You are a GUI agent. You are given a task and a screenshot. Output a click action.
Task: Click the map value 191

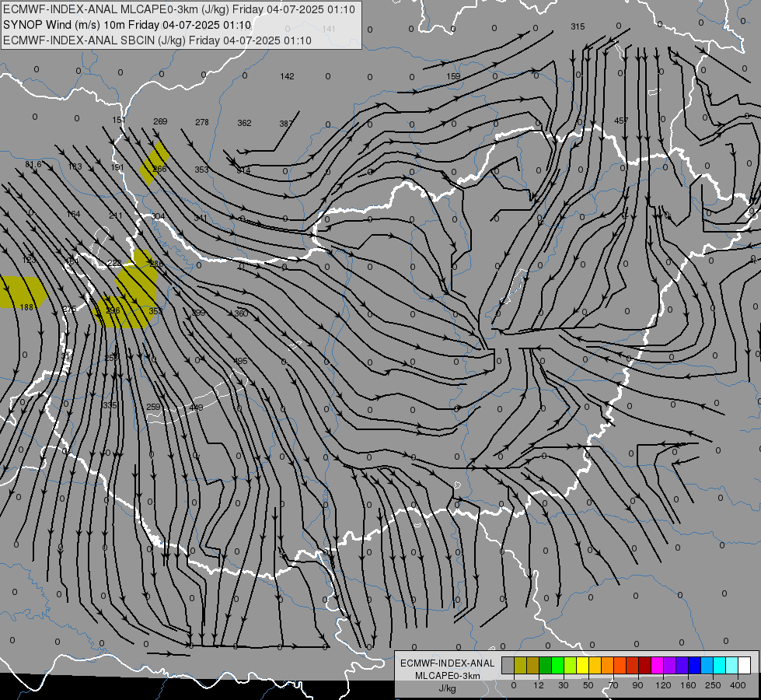(117, 167)
